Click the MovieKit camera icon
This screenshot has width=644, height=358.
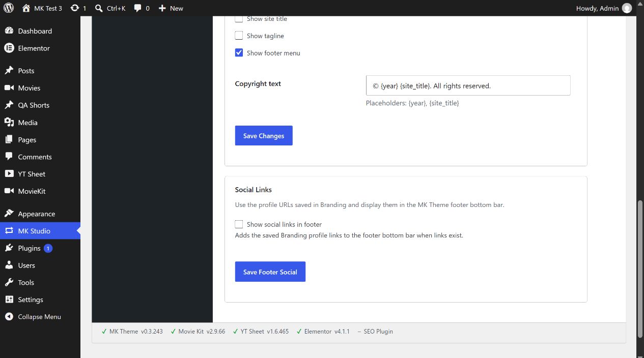(x=9, y=191)
